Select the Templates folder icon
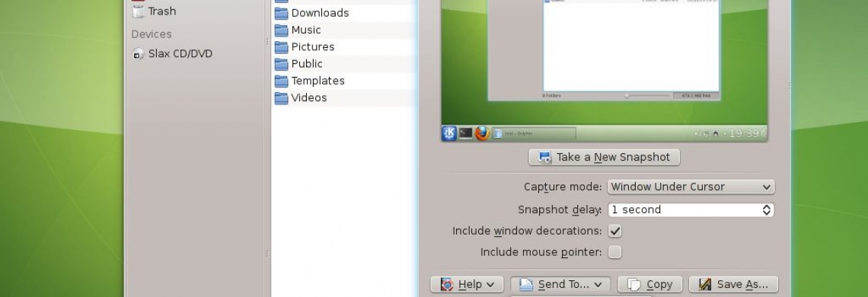Viewport: 868px width, 297px height. pos(281,81)
